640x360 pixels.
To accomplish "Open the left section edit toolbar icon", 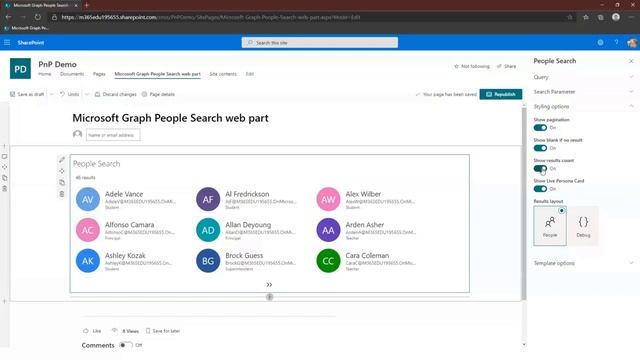I will click(x=4, y=157).
